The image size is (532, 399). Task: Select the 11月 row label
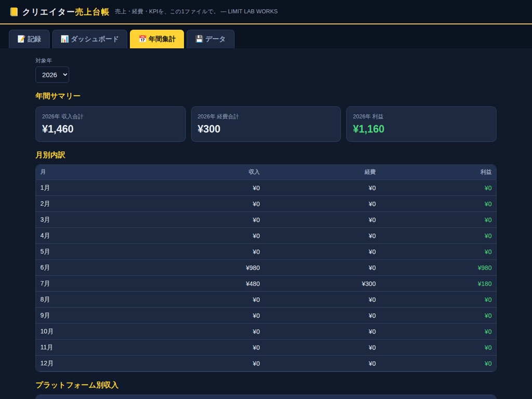[46, 348]
